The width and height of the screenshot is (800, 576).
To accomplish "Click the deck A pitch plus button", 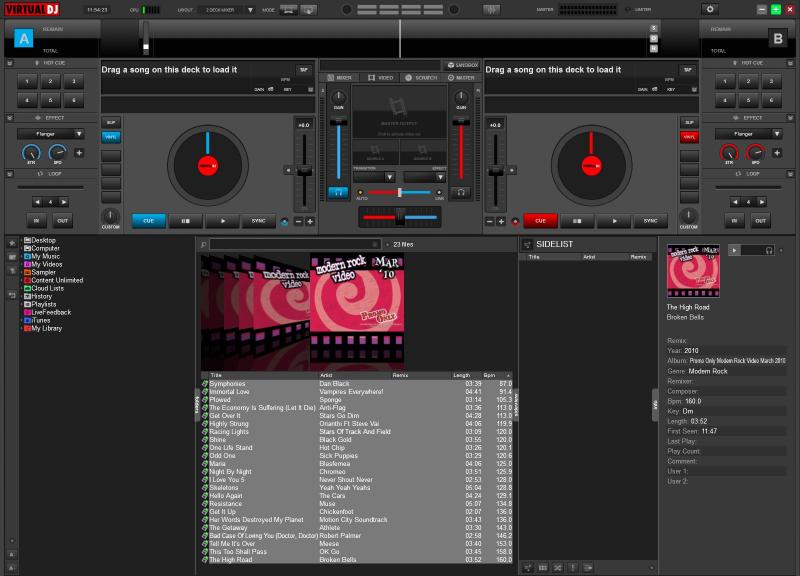I will pos(310,221).
